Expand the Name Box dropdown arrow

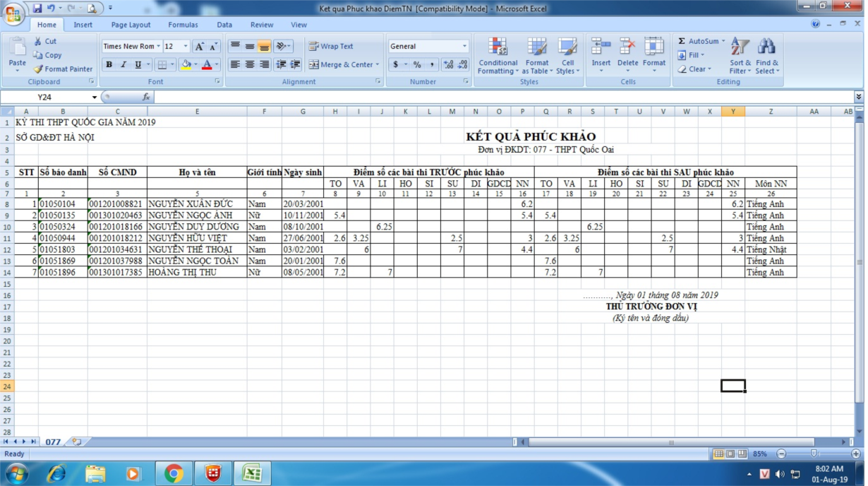coord(95,97)
